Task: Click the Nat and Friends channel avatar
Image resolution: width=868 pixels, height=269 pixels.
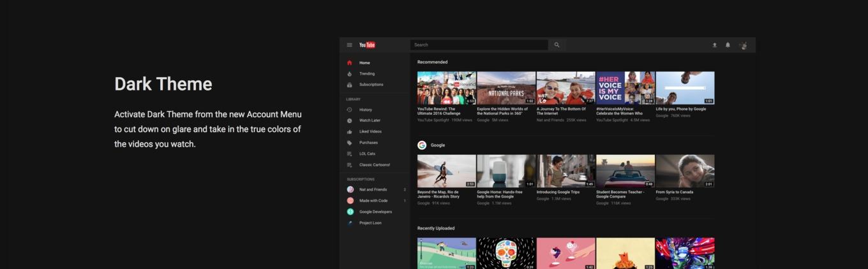Action: pos(350,189)
